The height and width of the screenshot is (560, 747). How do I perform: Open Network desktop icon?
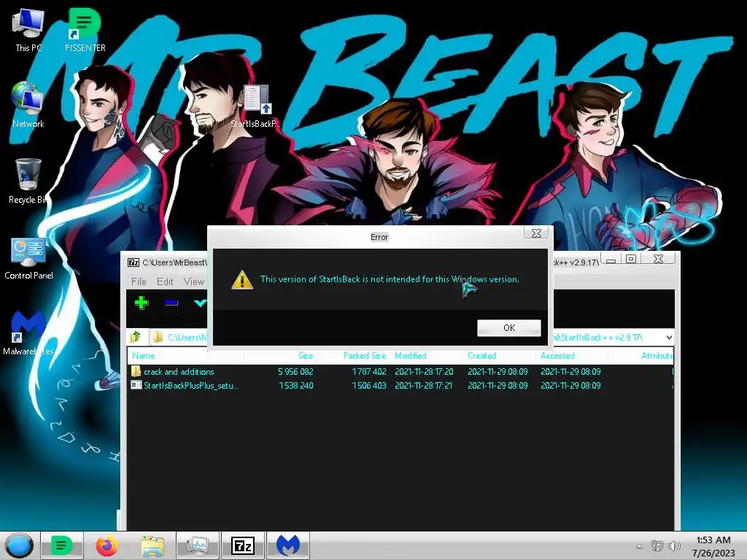coord(28,105)
